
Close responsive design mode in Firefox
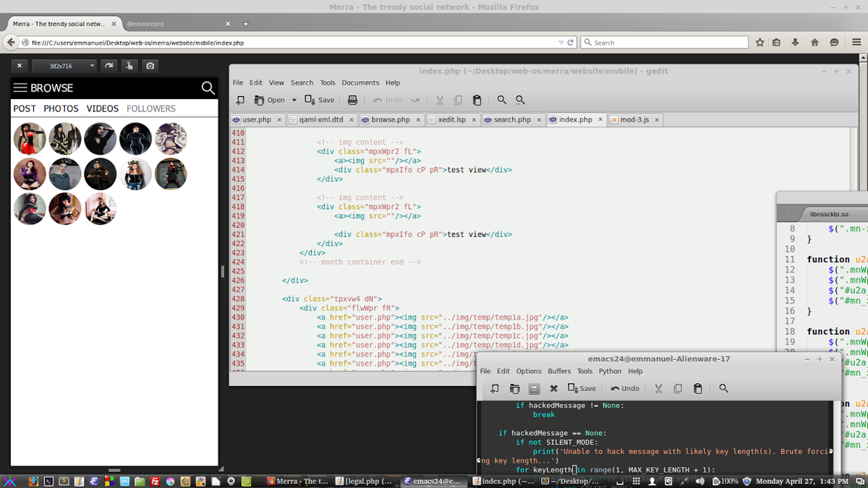click(20, 65)
